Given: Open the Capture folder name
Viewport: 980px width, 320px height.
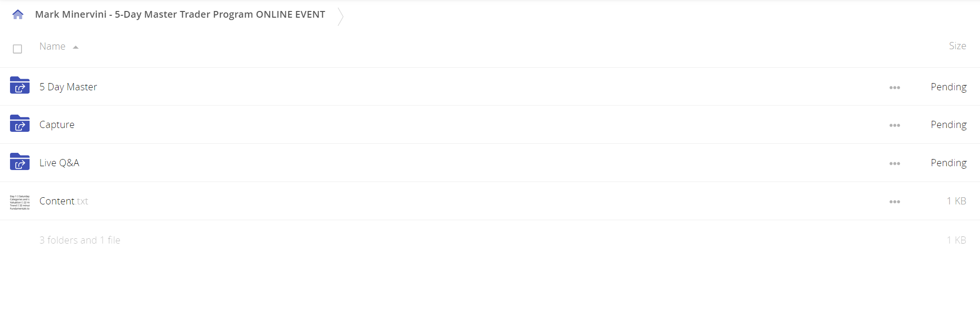Looking at the screenshot, I should [x=57, y=125].
